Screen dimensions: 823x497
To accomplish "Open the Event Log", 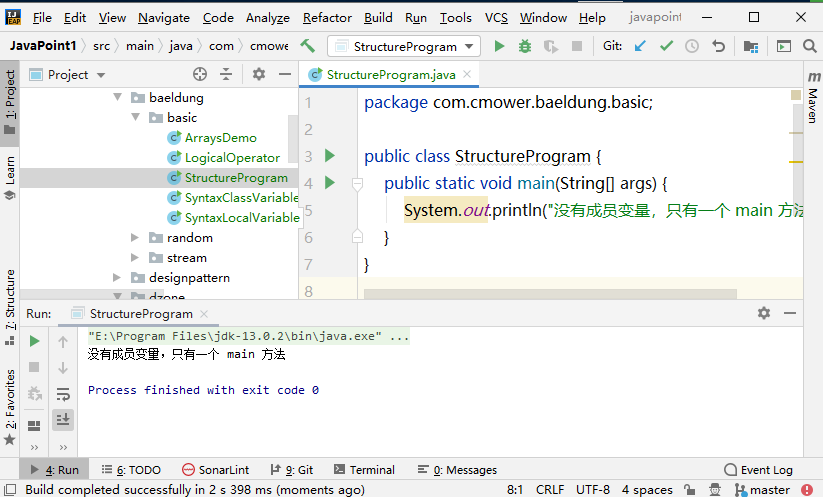I will click(x=758, y=470).
